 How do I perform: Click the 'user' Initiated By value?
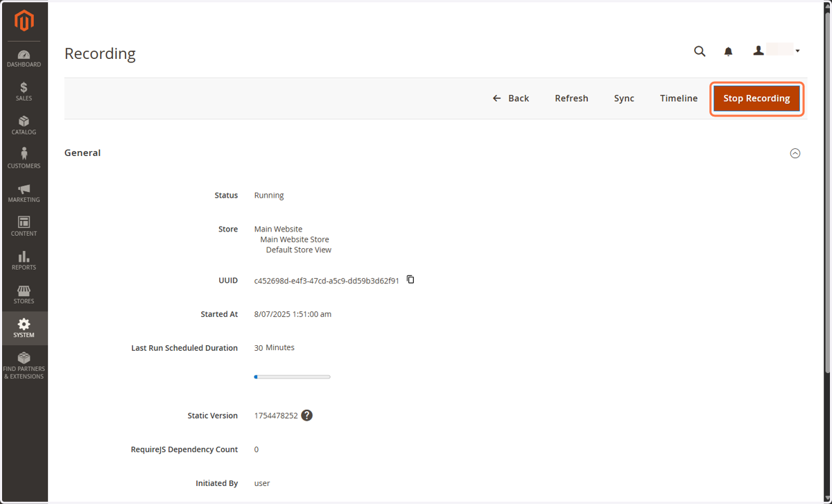coord(262,483)
